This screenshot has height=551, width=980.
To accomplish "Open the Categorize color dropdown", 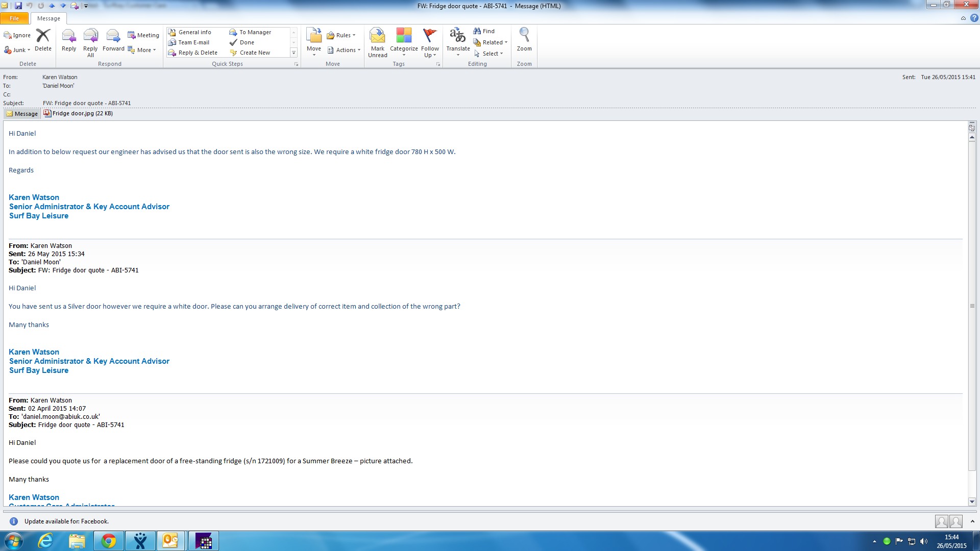I will [x=404, y=42].
